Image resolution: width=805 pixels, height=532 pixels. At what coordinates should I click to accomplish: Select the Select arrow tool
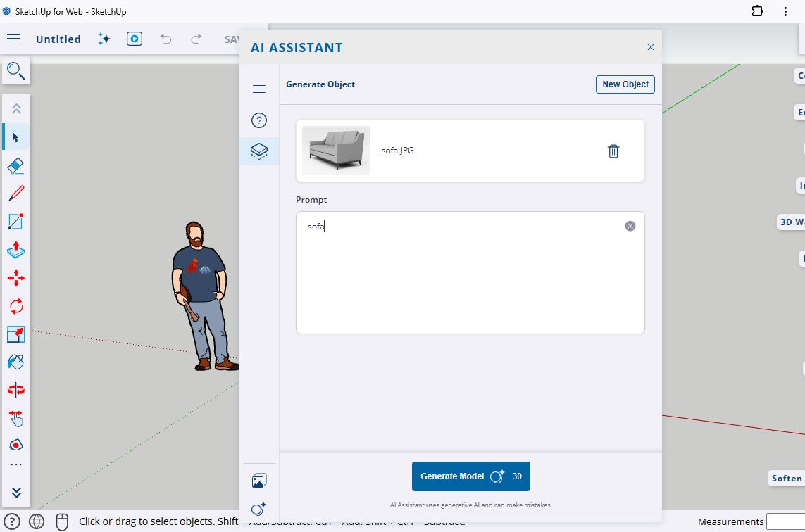(16, 137)
